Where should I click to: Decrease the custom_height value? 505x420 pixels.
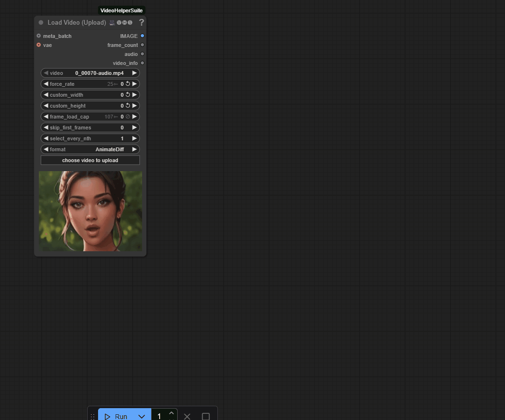[x=46, y=106]
